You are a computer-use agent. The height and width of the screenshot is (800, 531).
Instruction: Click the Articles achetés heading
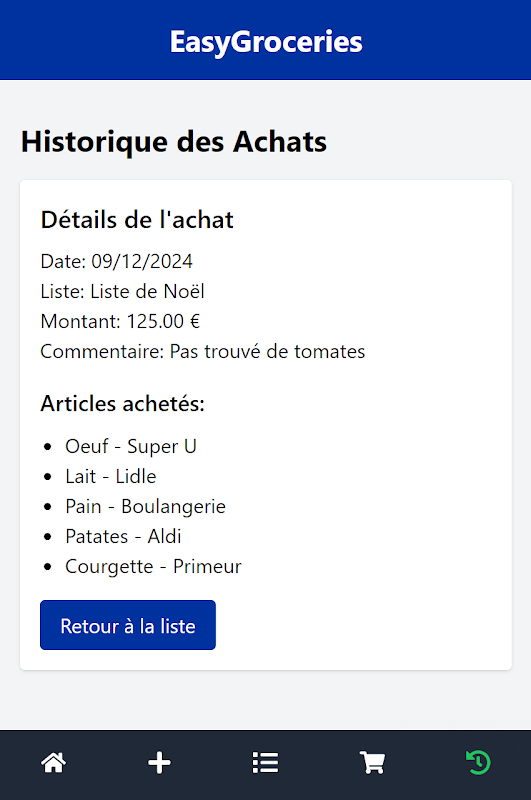[x=122, y=404]
